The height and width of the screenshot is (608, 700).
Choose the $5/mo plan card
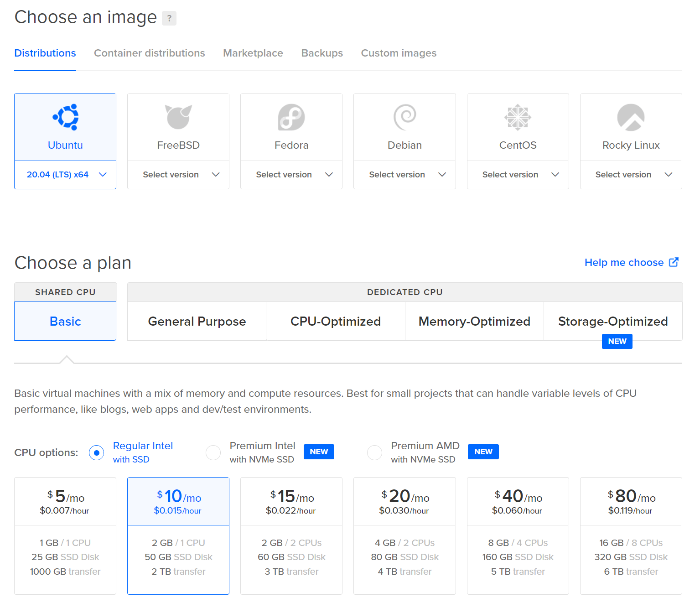click(65, 536)
